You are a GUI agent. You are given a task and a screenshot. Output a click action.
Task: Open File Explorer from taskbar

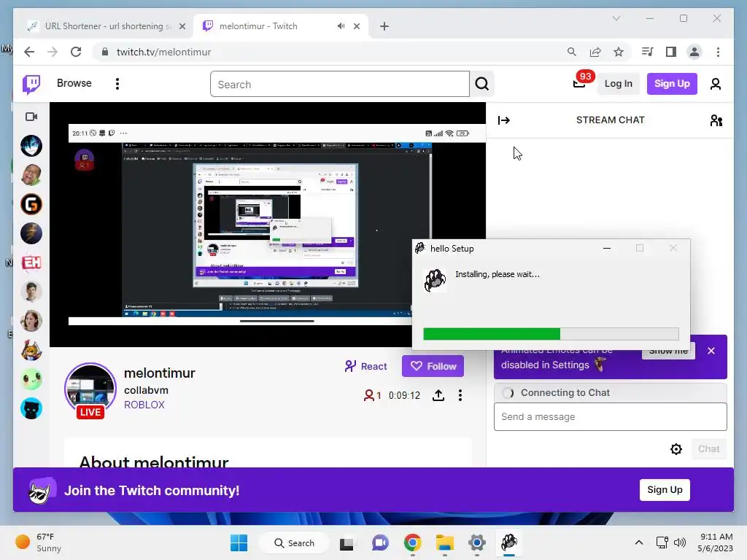pyautogui.click(x=444, y=542)
